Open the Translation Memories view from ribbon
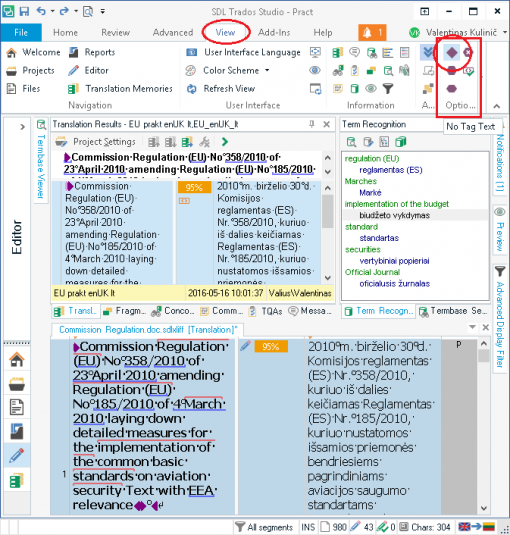Screen dimensions: 510x535 click(120, 89)
